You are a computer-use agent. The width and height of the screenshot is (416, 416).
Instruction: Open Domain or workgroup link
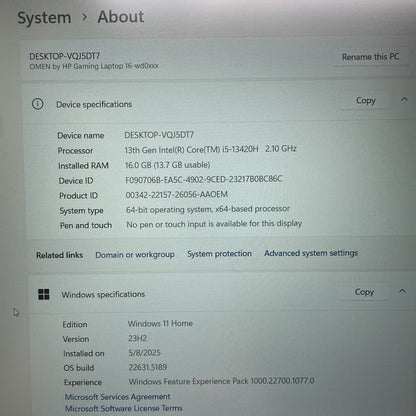[x=135, y=255]
